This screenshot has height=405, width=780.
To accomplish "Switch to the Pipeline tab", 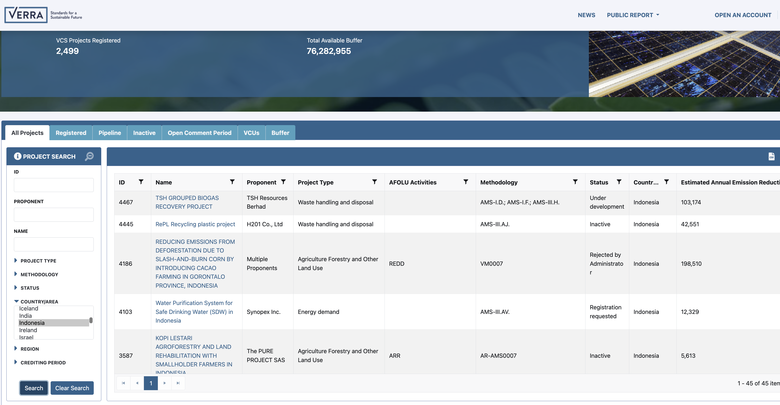I will coord(109,133).
